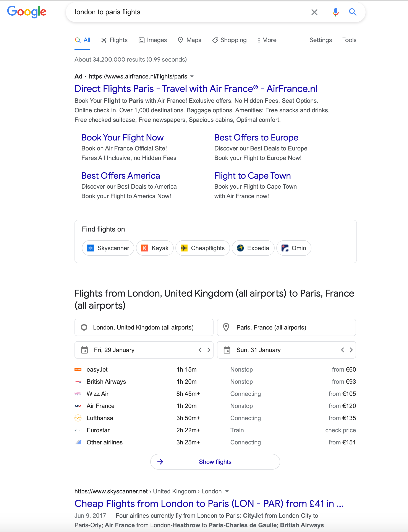
Task: Select the Air France flight row
Action: [215, 406]
